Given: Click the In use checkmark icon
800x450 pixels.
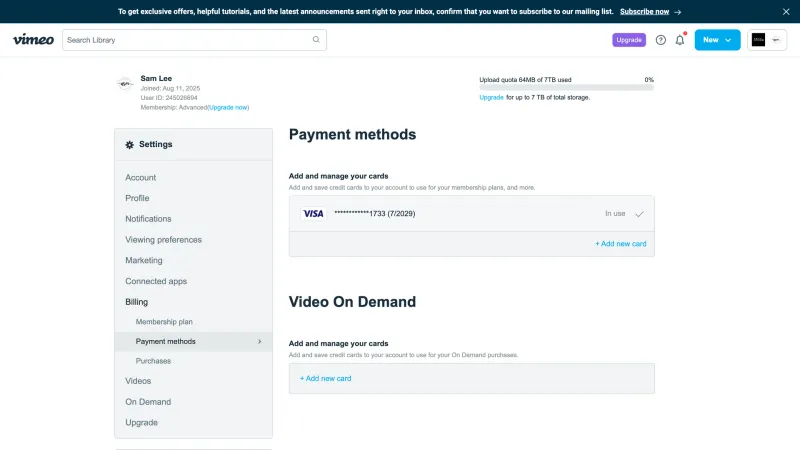Looking at the screenshot, I should [x=639, y=214].
